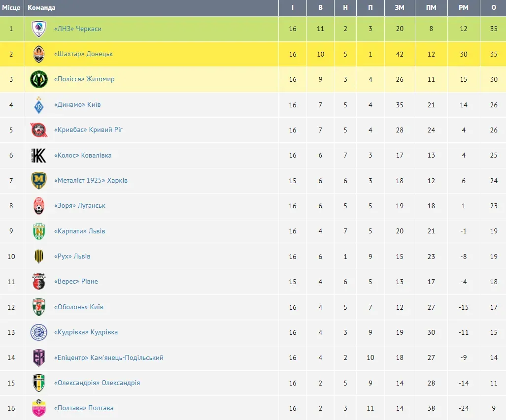Click the Kryvbas Kryvyi Rih logo

click(38, 130)
